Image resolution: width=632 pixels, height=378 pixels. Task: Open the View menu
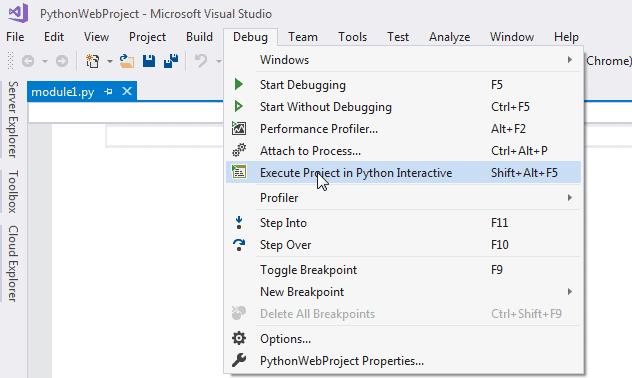pyautogui.click(x=96, y=37)
